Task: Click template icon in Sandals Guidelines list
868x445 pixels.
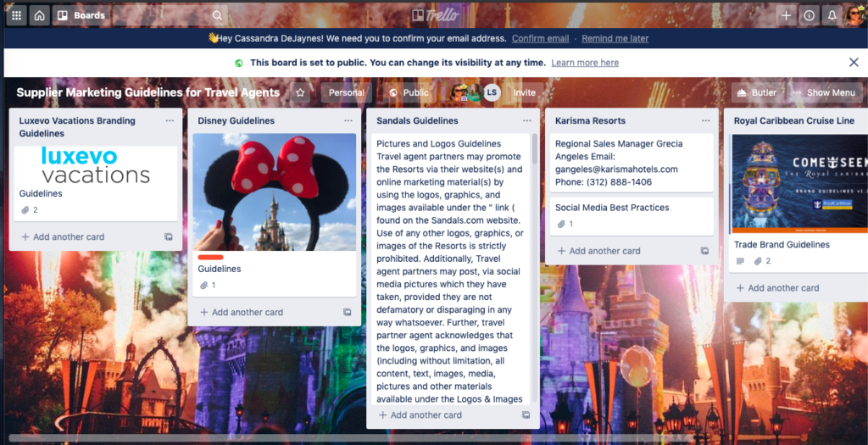Action: point(526,415)
